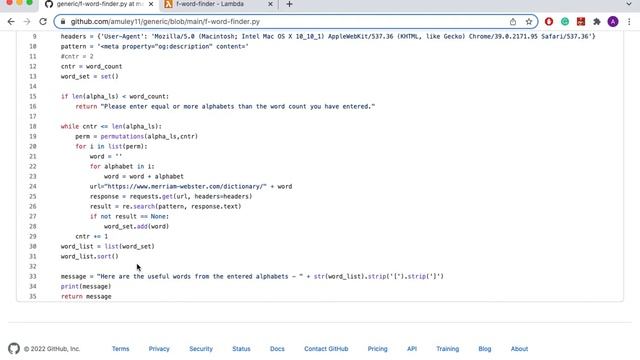Open the Contact GitHub footer link
Viewport: 640px width, 360px height.
(x=326, y=349)
